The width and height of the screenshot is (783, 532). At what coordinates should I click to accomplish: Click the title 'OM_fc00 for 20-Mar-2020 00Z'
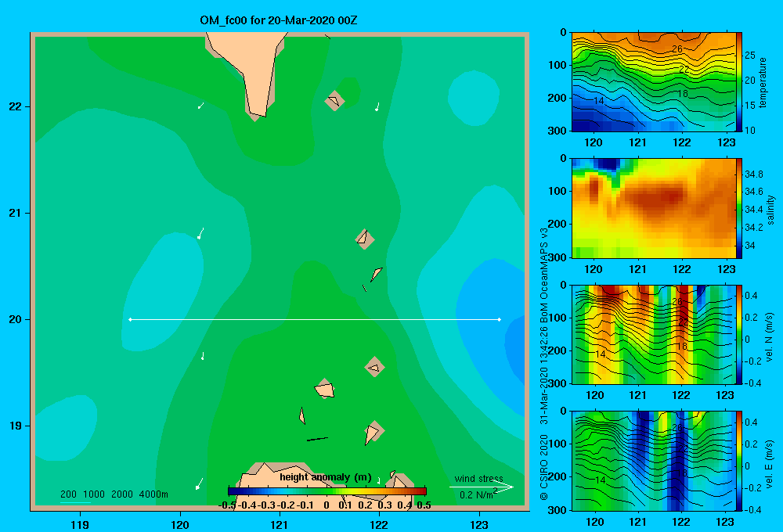tap(279, 20)
